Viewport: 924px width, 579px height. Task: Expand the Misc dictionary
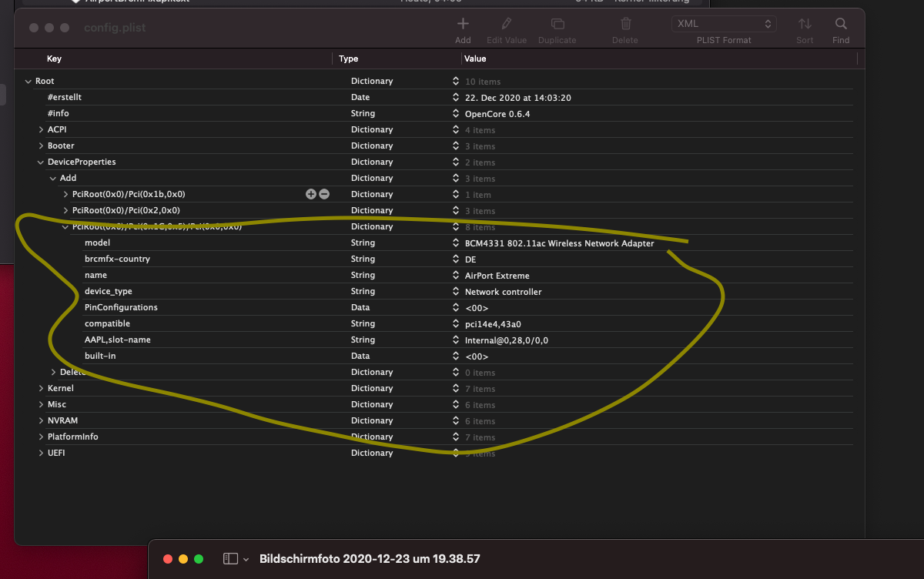[41, 404]
